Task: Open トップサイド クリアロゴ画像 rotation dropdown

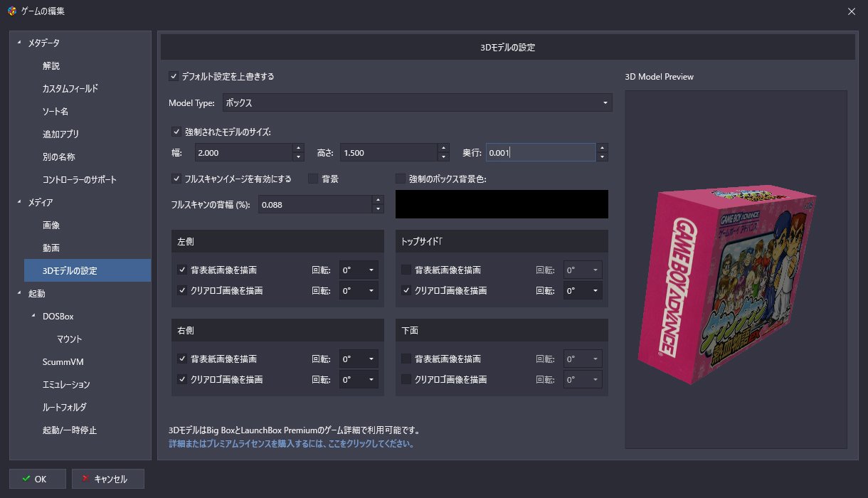Action: coord(583,290)
